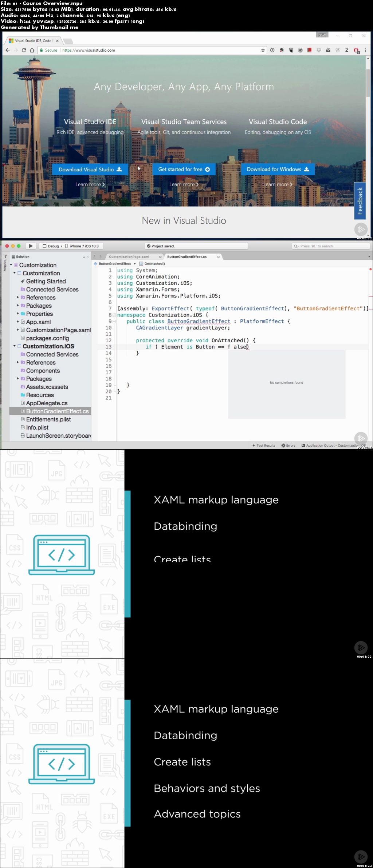The width and height of the screenshot is (373, 868).
Task: Close the Solution pad
Action: pyautogui.click(x=87, y=257)
